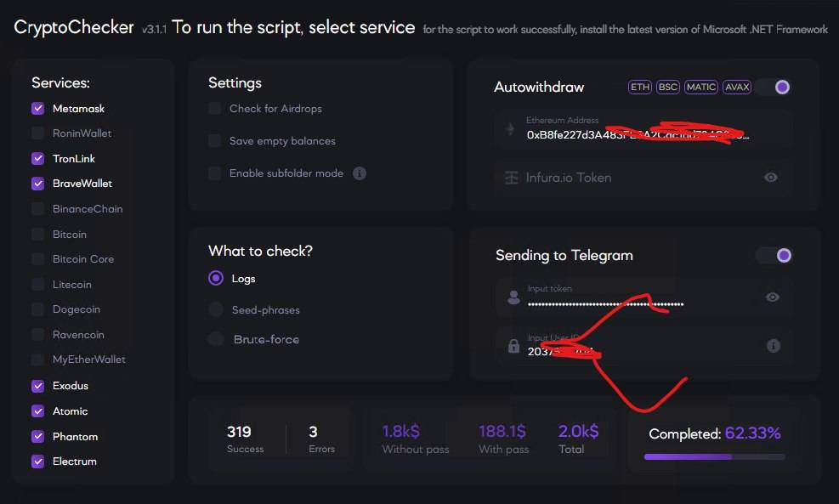
Task: Select the AVAX network badge
Action: (736, 86)
